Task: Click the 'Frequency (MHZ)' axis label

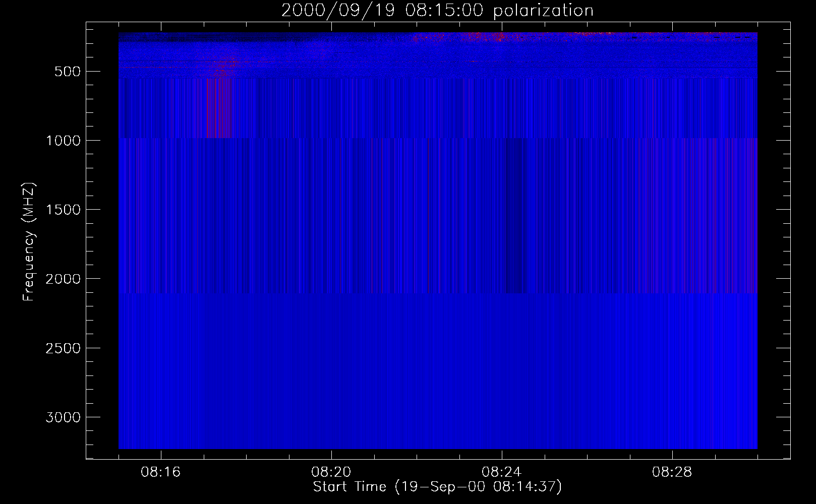Action: [x=29, y=242]
